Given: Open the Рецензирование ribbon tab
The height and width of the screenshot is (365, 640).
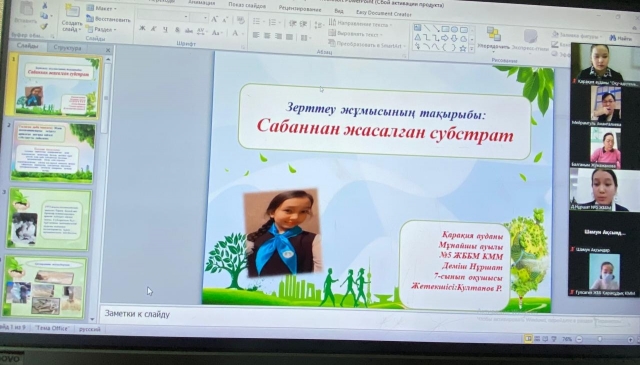Looking at the screenshot, I should tap(300, 8).
